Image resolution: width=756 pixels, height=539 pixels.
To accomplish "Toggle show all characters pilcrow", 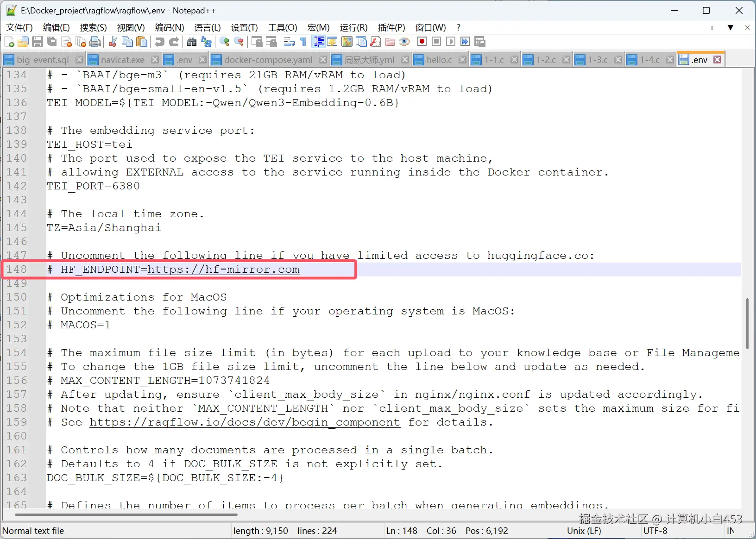I will click(303, 42).
